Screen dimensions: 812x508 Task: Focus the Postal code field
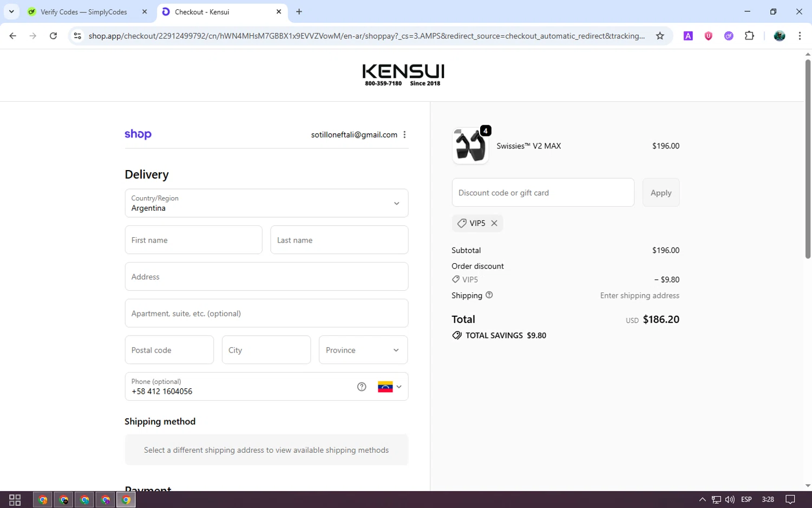point(169,350)
